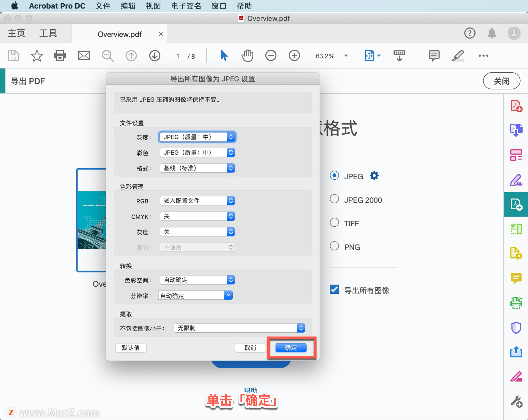The height and width of the screenshot is (420, 528).
Task: Open the 文件 menu in menu bar
Action: tap(103, 6)
